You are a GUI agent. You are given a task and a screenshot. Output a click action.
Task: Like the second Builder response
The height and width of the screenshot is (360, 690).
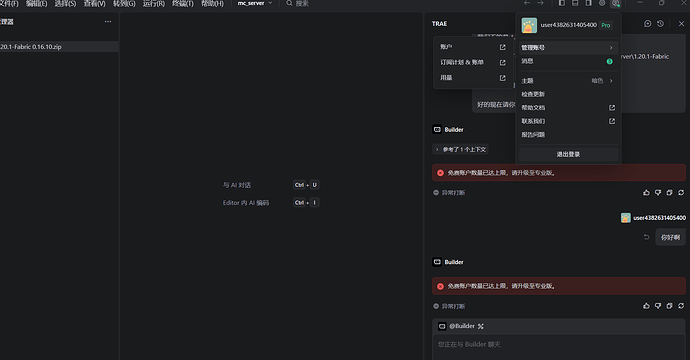coord(646,306)
